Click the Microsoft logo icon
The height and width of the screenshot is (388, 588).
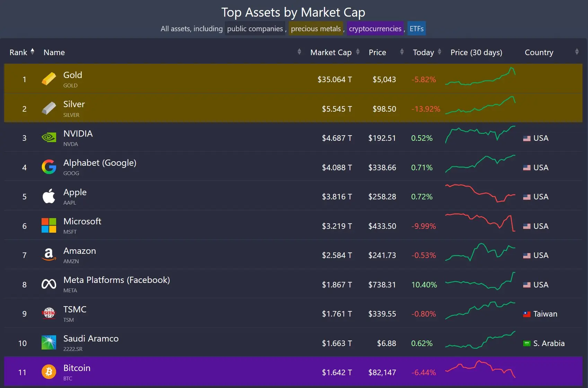(x=49, y=226)
